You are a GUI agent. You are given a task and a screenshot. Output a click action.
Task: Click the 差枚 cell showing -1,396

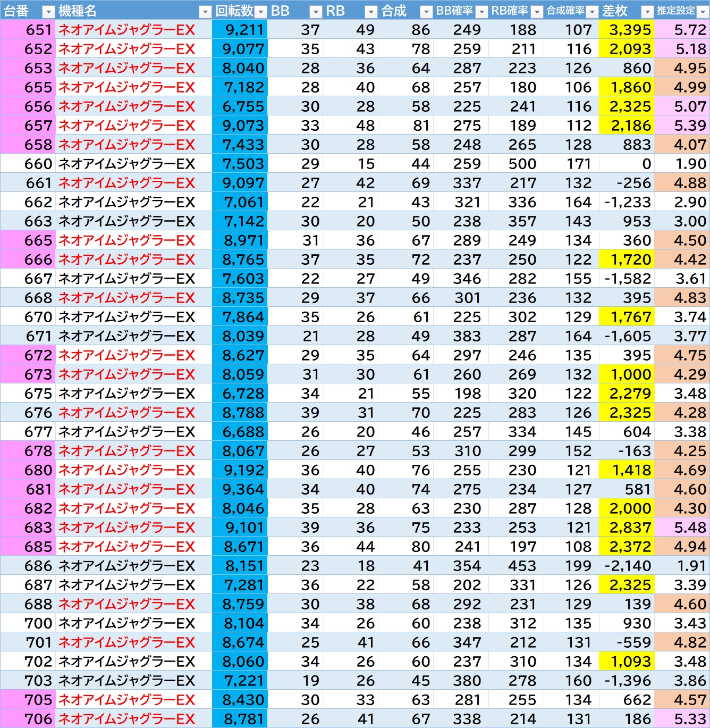(627, 681)
